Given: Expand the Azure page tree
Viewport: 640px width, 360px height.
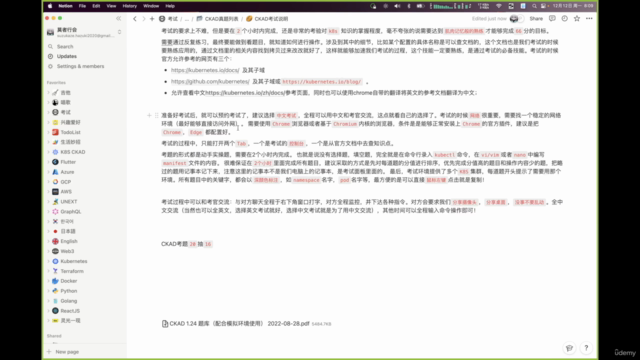Looking at the screenshot, I should coord(49,172).
